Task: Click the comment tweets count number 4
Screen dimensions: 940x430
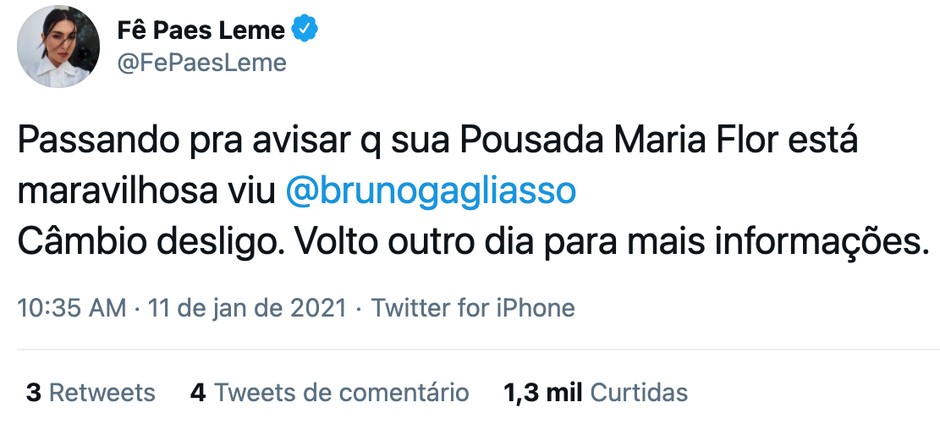Action: point(198,393)
